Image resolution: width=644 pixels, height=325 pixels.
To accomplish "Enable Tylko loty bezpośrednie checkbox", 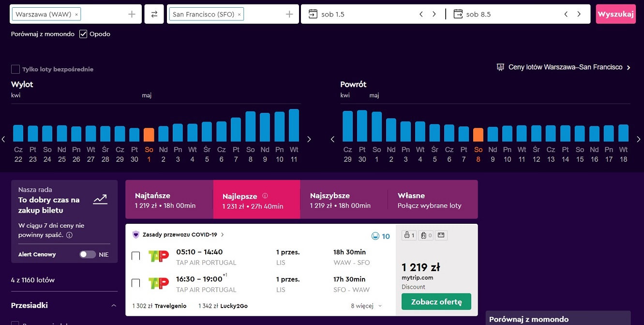I will point(15,69).
